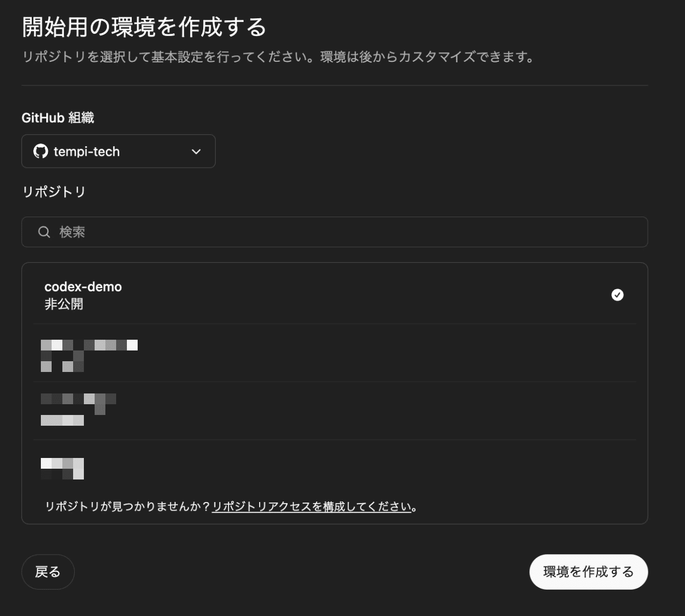This screenshot has height=616, width=685.
Task: Toggle the checkmark on the codex-demo row
Action: [x=617, y=295]
